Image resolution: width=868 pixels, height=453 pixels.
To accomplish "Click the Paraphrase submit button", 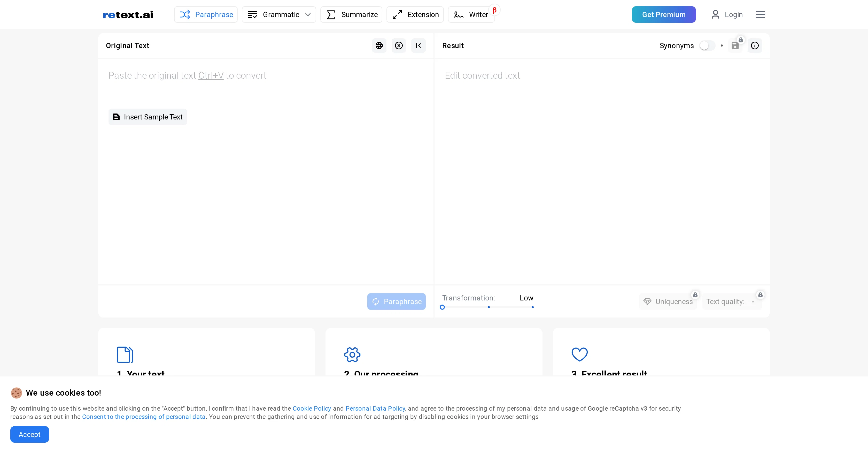I will pos(396,301).
